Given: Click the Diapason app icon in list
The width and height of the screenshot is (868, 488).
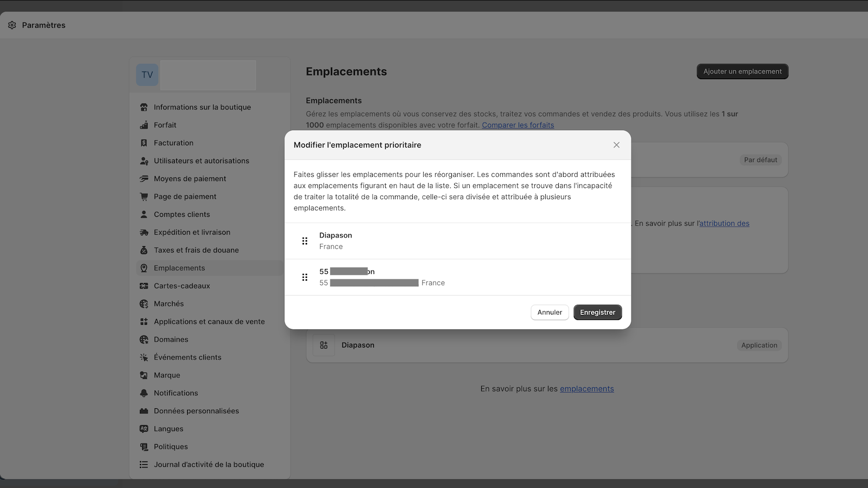Looking at the screenshot, I should tap(324, 345).
